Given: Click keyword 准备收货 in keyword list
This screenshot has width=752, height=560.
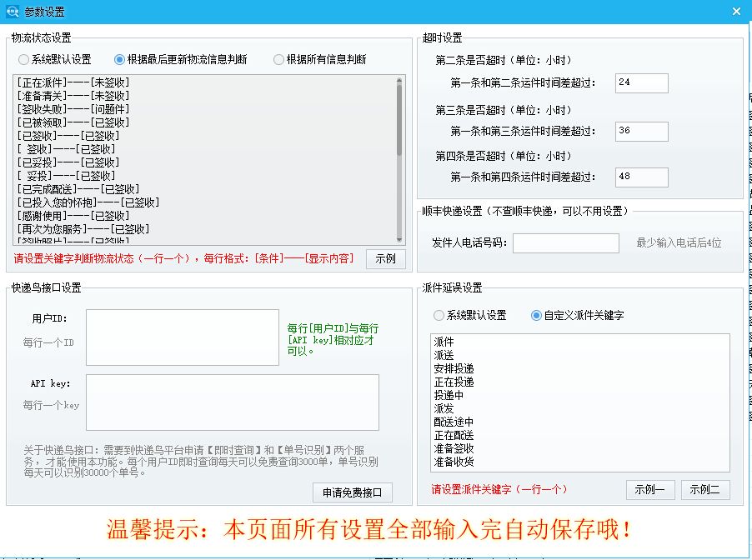Looking at the screenshot, I should 454,462.
